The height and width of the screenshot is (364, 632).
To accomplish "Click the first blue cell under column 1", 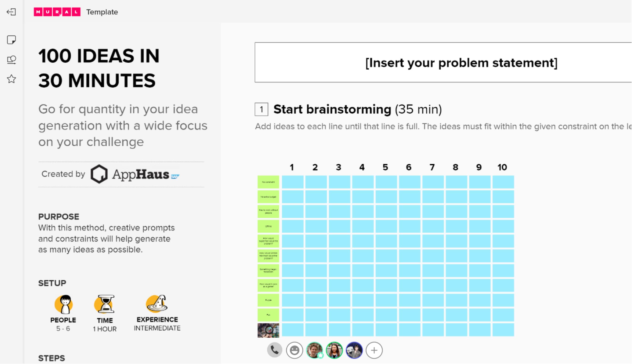I will click(x=292, y=182).
